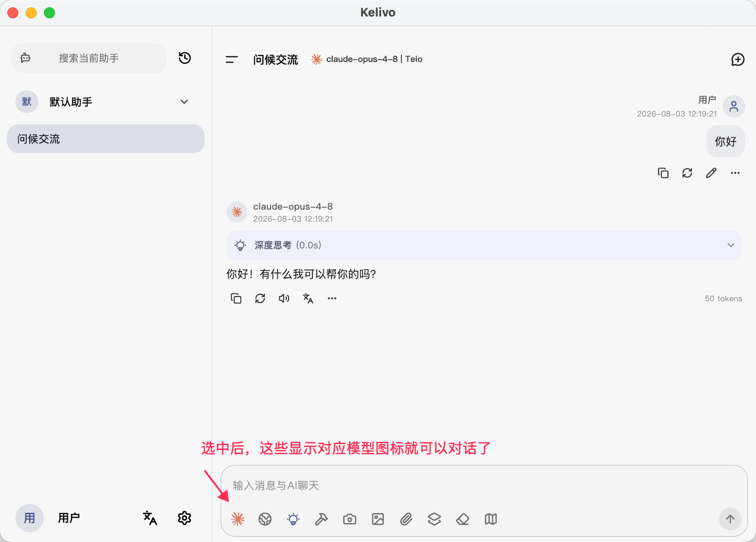This screenshot has height=542, width=756.
Task: Read the reply aloud with speaker icon
Action: pyautogui.click(x=284, y=298)
